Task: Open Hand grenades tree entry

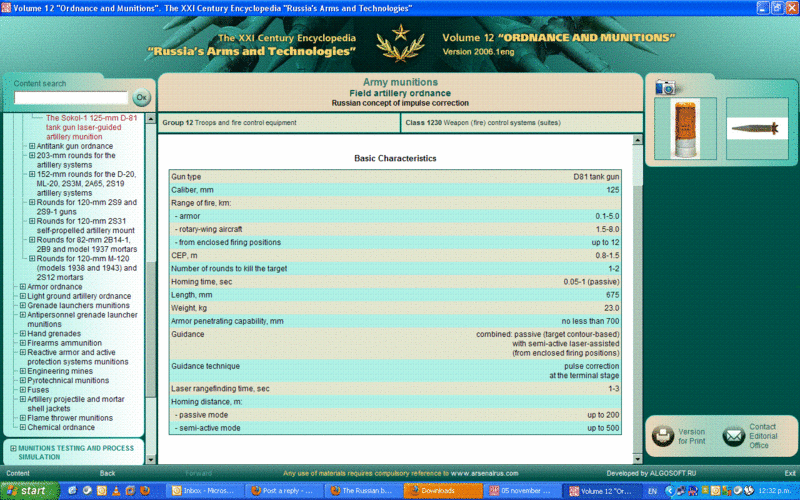Action: click(x=54, y=333)
